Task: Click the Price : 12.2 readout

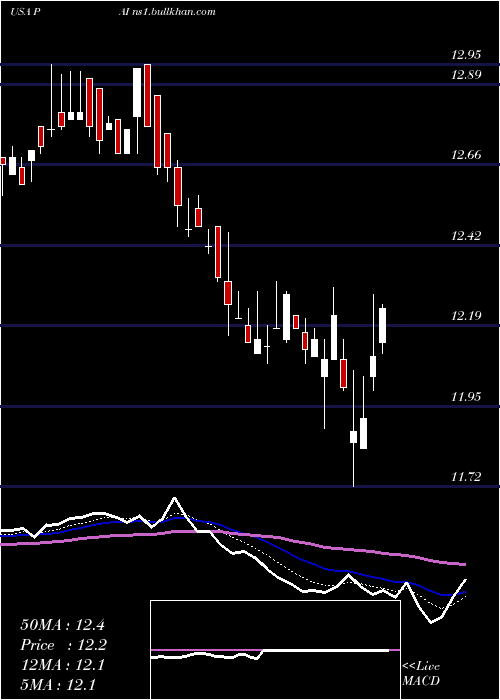Action: pyautogui.click(x=63, y=645)
